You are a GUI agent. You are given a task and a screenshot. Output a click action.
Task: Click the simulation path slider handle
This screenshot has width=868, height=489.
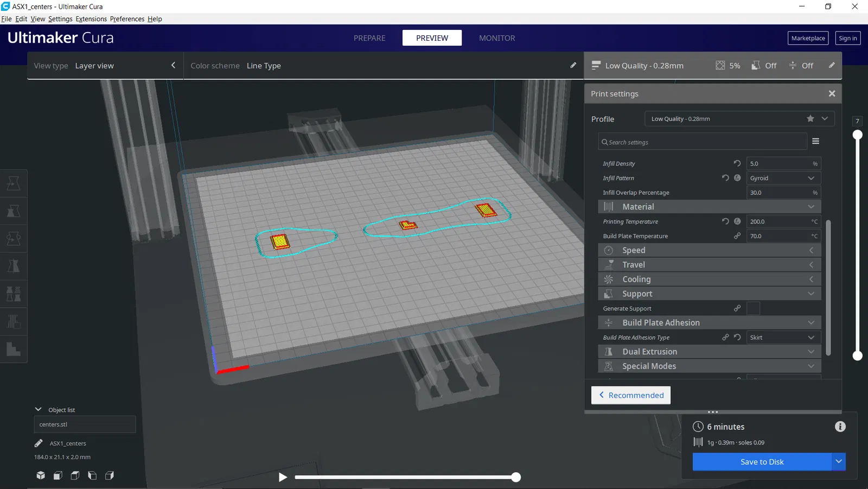pos(516,477)
